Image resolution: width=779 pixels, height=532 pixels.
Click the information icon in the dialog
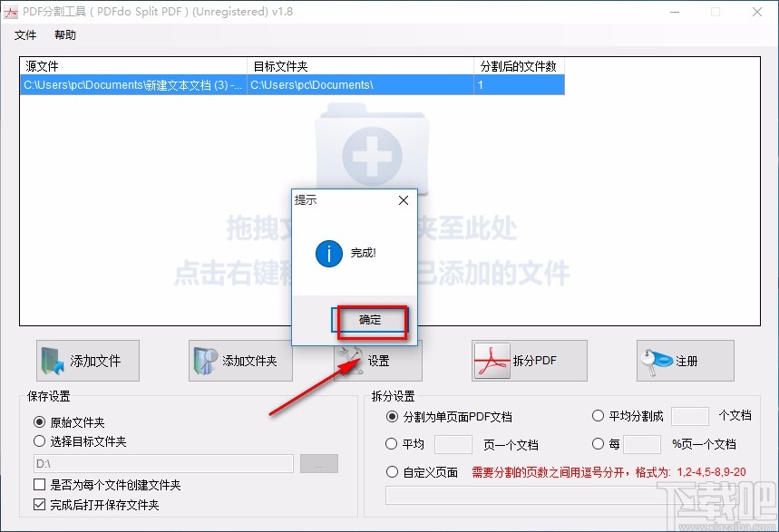(328, 254)
